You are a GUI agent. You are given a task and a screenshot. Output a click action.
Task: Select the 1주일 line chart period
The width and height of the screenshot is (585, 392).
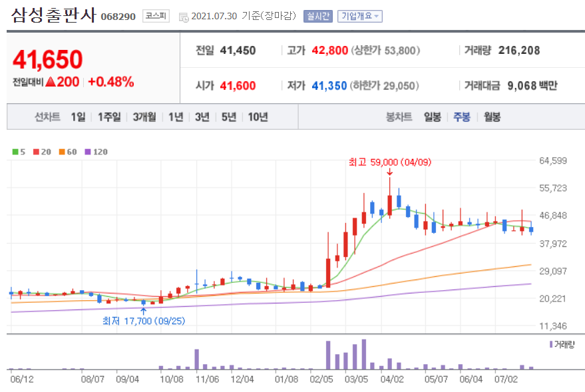[x=109, y=117]
